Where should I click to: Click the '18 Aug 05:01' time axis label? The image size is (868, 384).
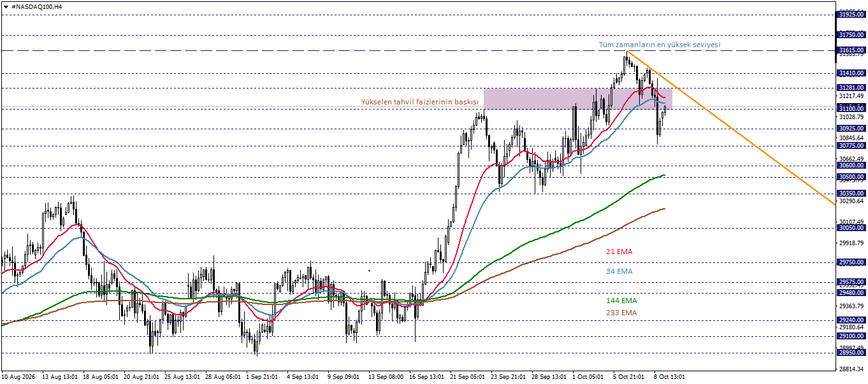coord(101,376)
